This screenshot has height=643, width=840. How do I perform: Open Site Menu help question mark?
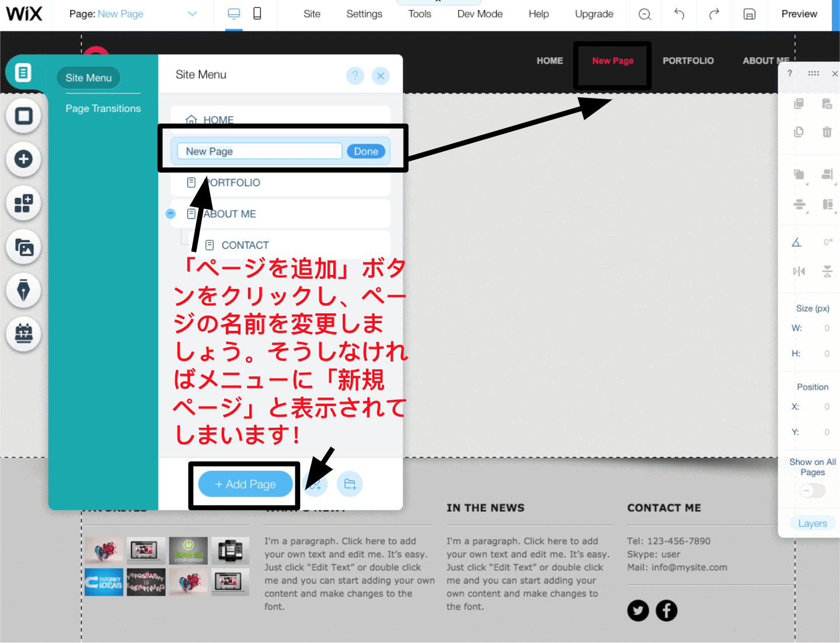point(355,75)
